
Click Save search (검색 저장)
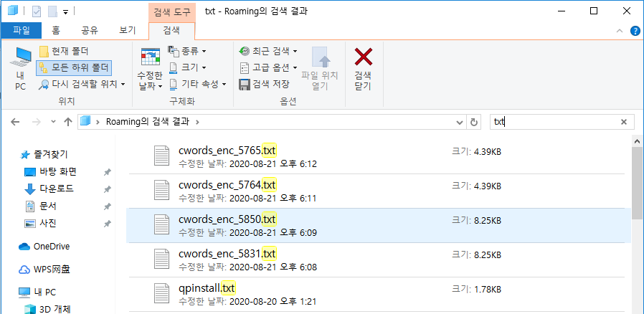click(265, 84)
